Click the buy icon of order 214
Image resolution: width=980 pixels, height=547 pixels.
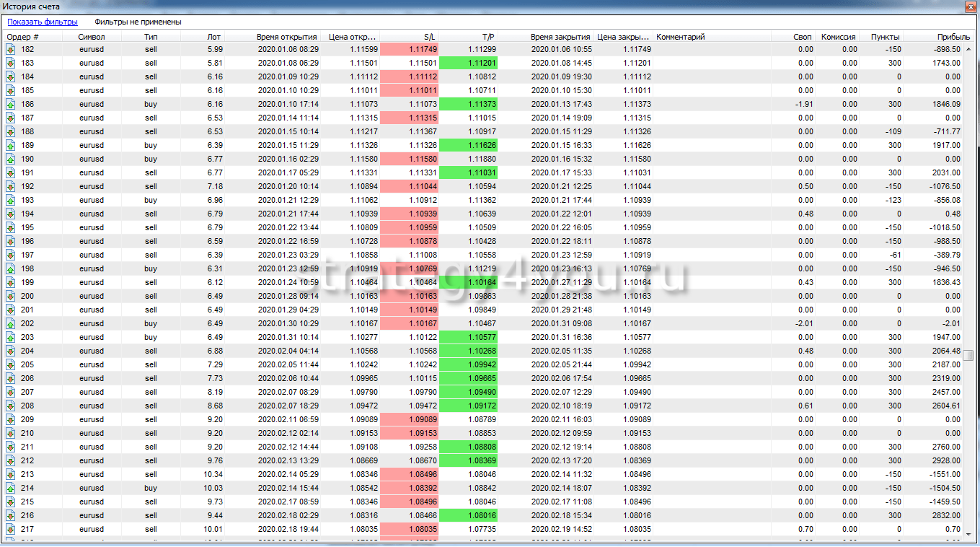click(11, 488)
